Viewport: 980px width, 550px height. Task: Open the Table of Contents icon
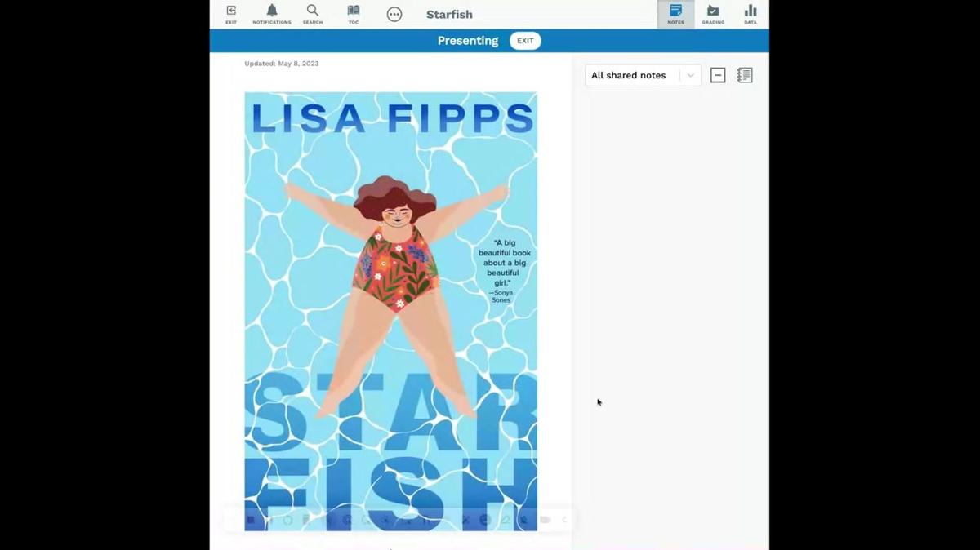tap(353, 12)
